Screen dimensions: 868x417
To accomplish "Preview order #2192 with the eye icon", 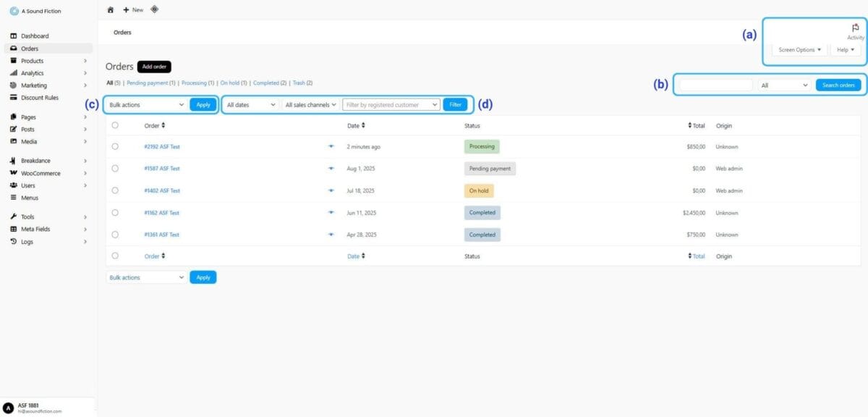I will [x=331, y=146].
